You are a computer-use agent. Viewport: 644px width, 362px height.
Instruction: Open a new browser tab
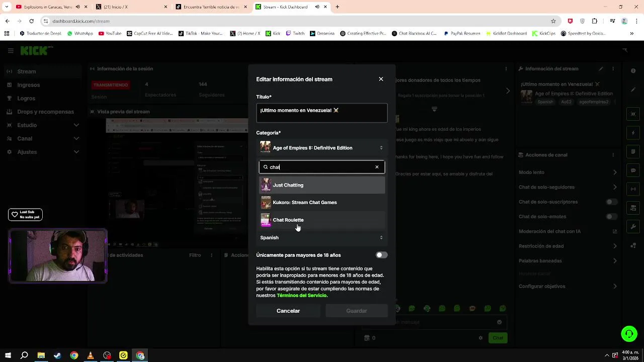(338, 7)
